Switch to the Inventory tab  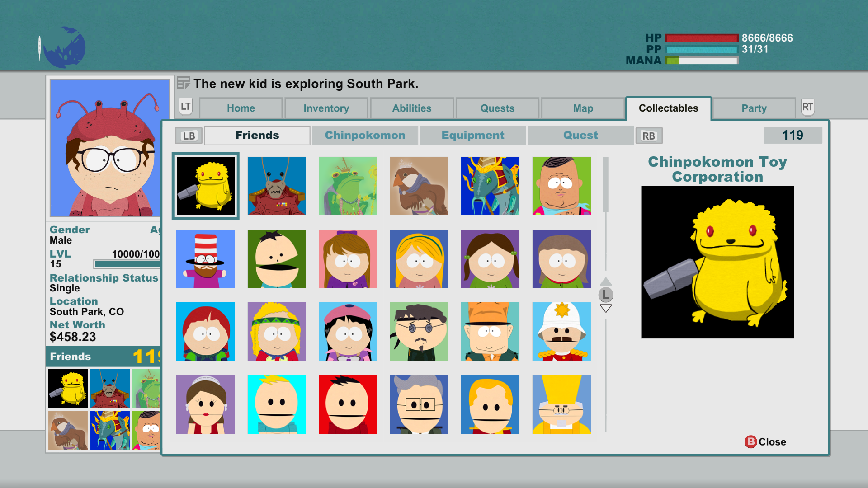coord(326,108)
